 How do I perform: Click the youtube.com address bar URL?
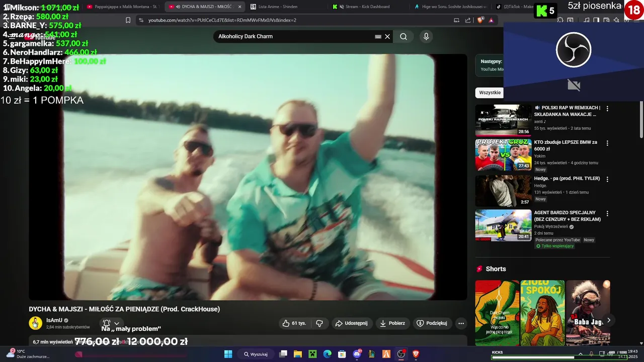(x=222, y=20)
